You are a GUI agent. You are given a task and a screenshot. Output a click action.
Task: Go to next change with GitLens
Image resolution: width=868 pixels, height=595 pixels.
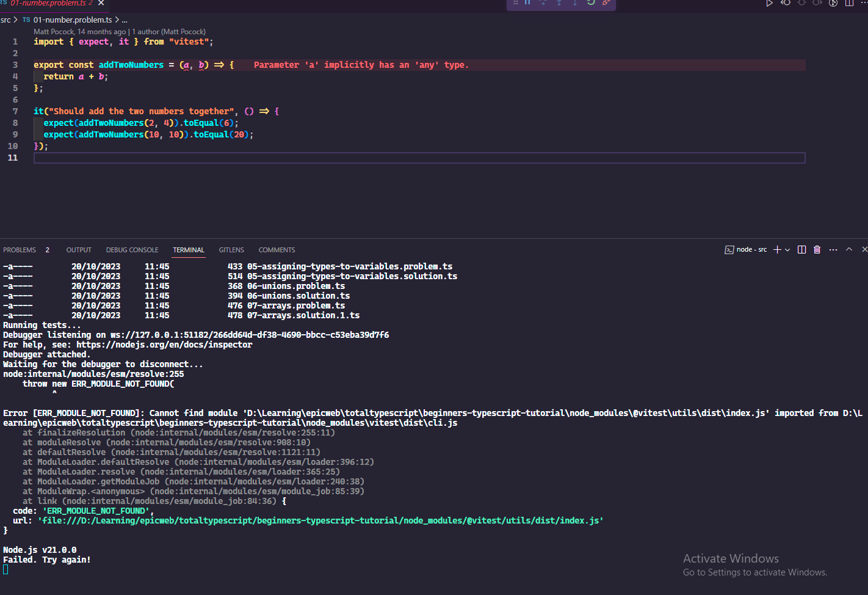point(817,3)
